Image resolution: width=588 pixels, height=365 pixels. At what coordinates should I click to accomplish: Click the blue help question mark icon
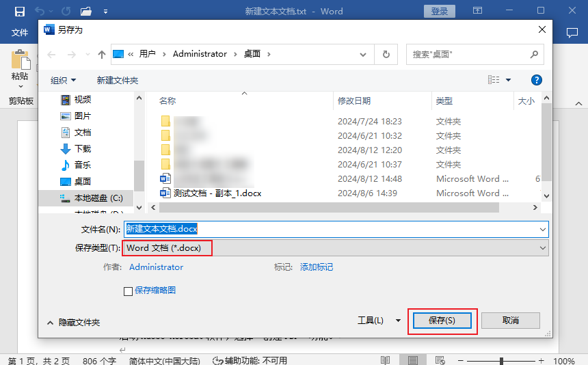537,80
